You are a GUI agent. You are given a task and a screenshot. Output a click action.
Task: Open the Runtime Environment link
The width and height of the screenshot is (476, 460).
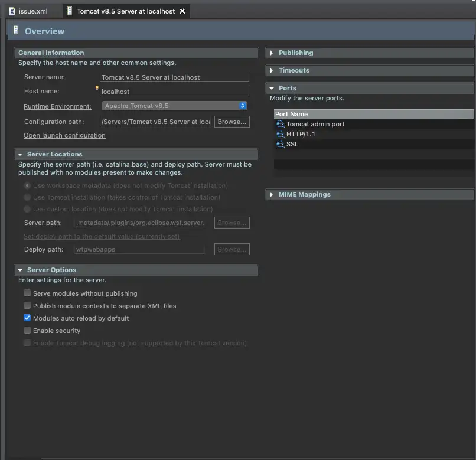pos(57,106)
